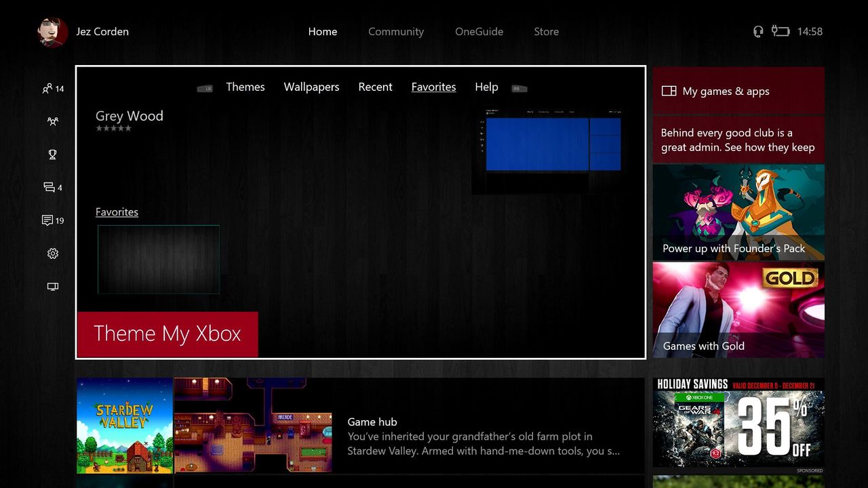868x488 pixels.
Task: Open the Power up with Founder's Pack tile
Action: tap(738, 212)
